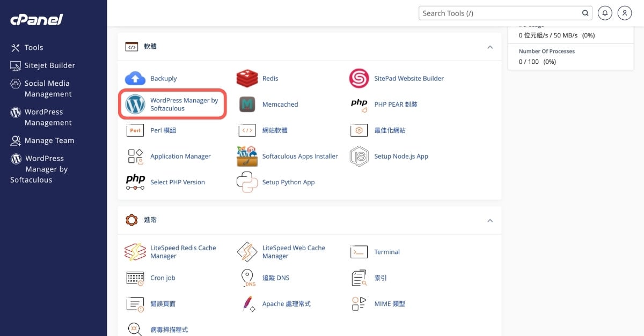644x336 pixels.
Task: Click the 索引 index icon
Action: [359, 278]
